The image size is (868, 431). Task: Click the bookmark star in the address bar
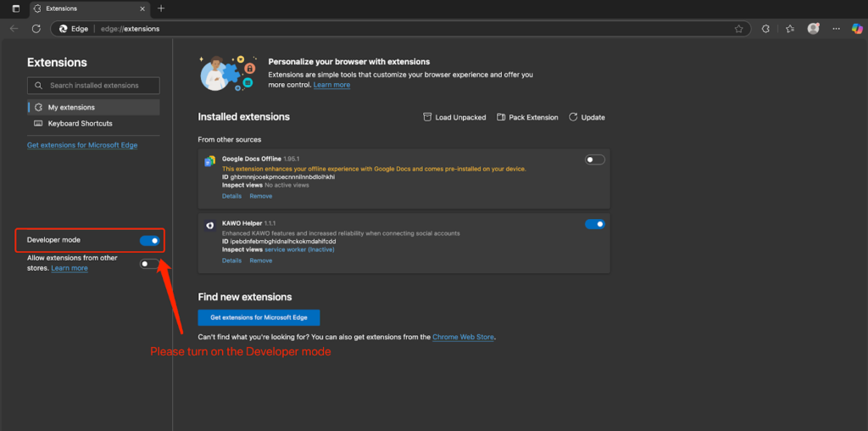click(738, 28)
